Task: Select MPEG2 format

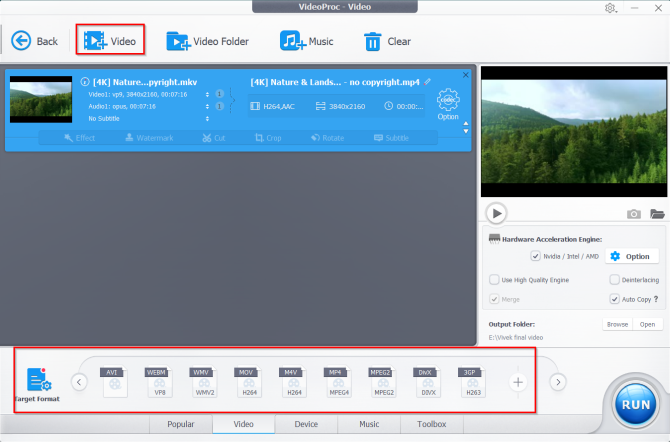Action: 383,382
